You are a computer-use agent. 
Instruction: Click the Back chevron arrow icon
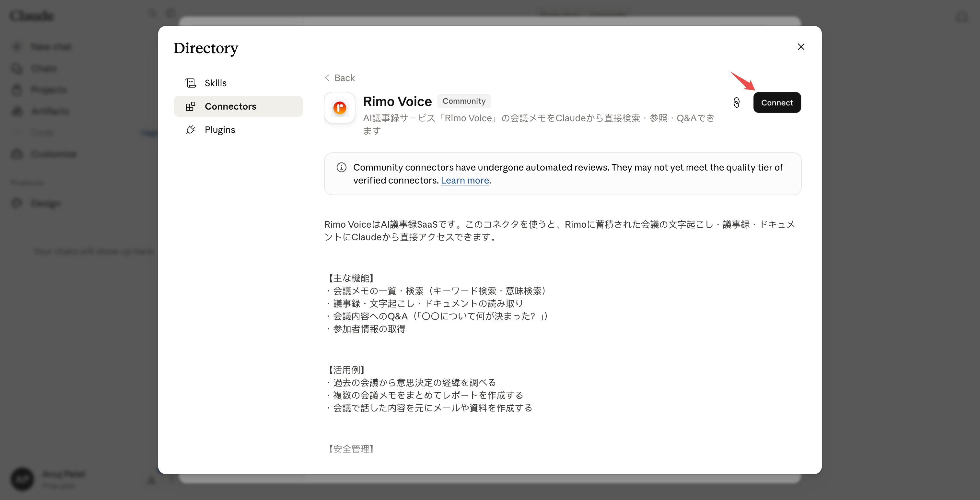click(327, 77)
